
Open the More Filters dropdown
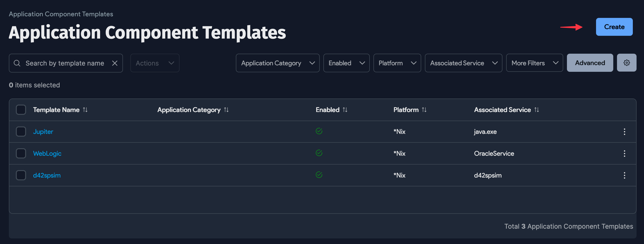tap(535, 63)
